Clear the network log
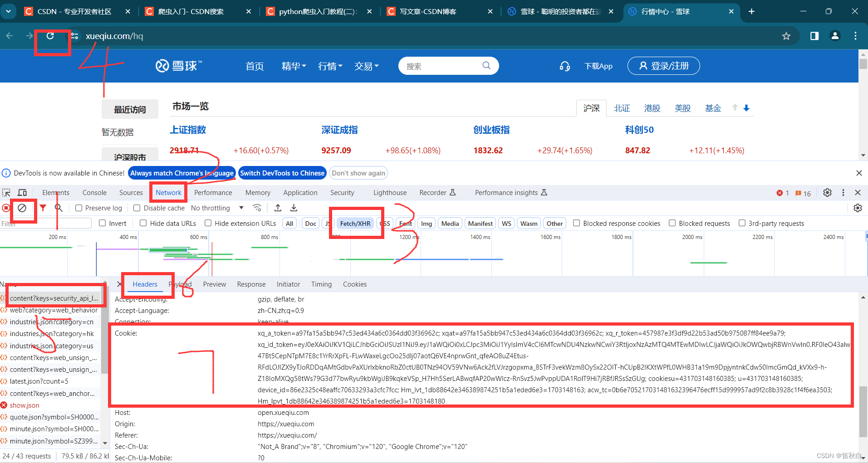868x463 pixels. click(x=22, y=208)
